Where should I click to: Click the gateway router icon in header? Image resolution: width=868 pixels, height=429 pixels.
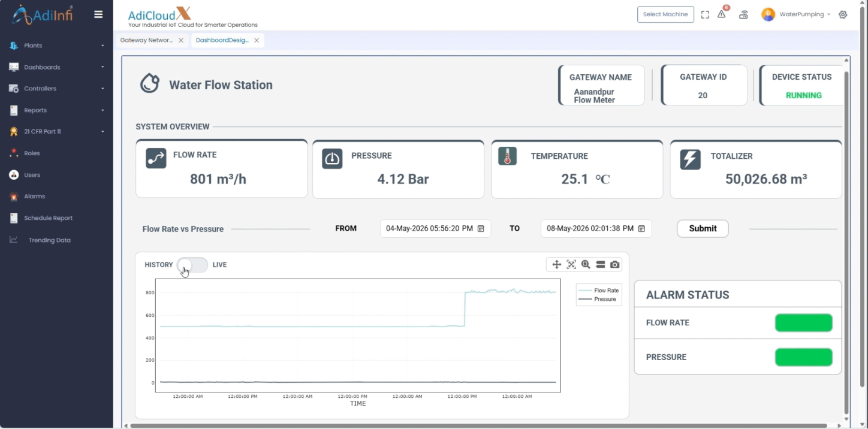[743, 14]
